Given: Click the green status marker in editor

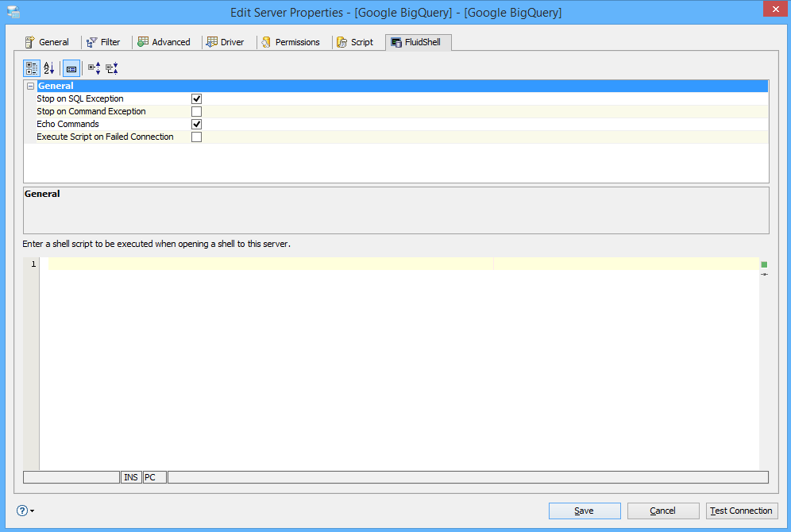Looking at the screenshot, I should [764, 264].
